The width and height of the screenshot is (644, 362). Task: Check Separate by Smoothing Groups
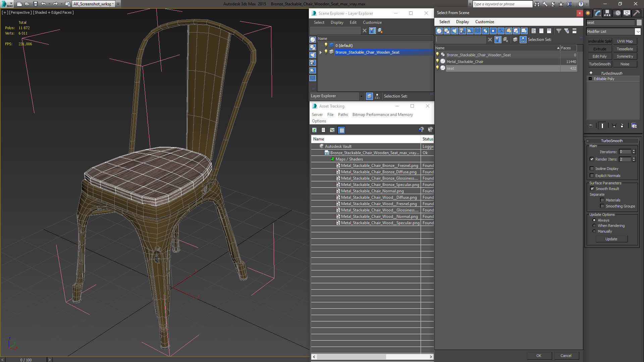tap(602, 206)
